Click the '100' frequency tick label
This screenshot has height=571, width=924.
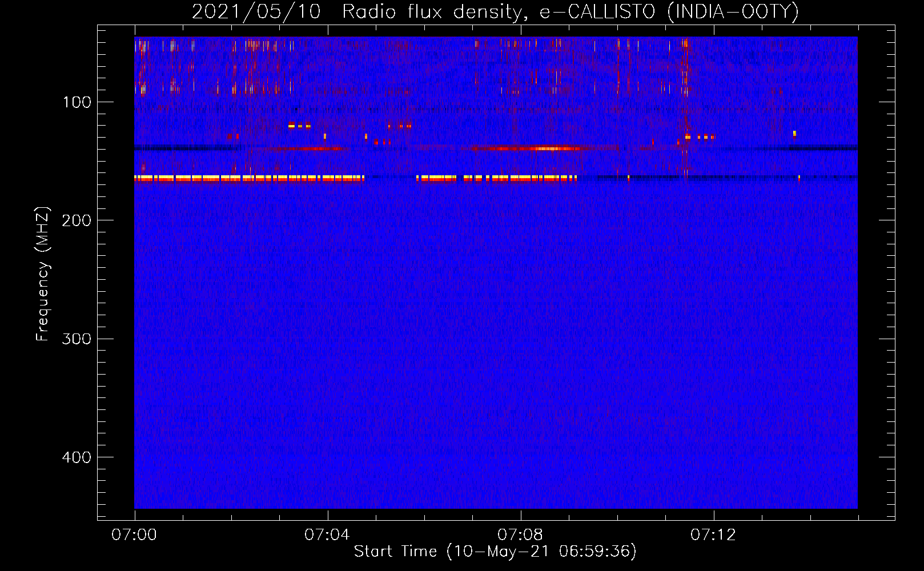tap(77, 103)
